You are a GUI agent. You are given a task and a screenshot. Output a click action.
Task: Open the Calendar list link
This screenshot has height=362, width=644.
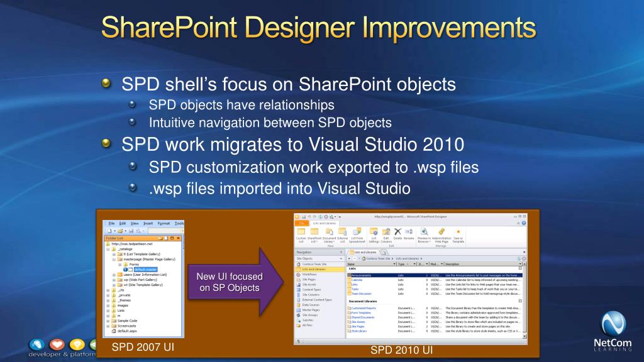pos(357,280)
